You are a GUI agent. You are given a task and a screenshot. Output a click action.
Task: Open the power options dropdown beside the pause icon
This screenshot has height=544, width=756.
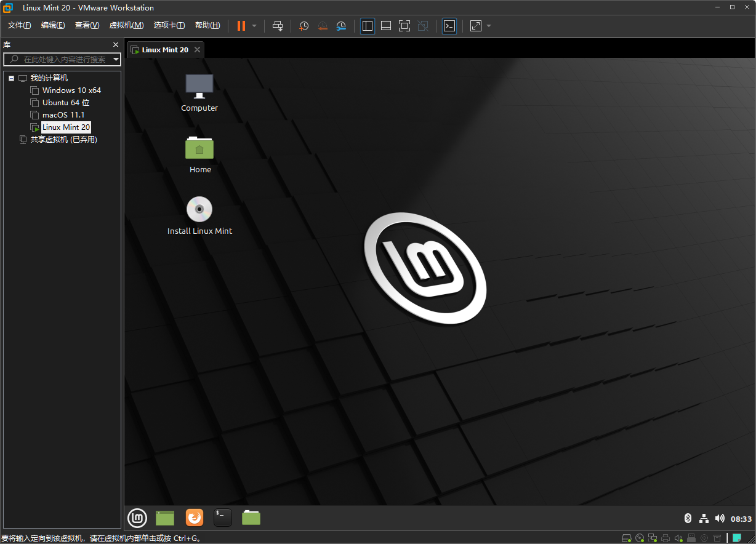(x=254, y=26)
